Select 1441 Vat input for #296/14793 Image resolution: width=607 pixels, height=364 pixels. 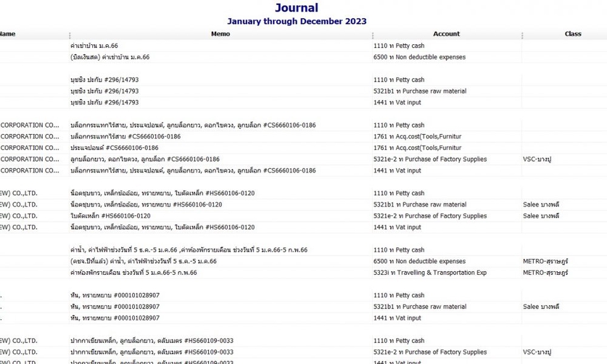(x=397, y=102)
